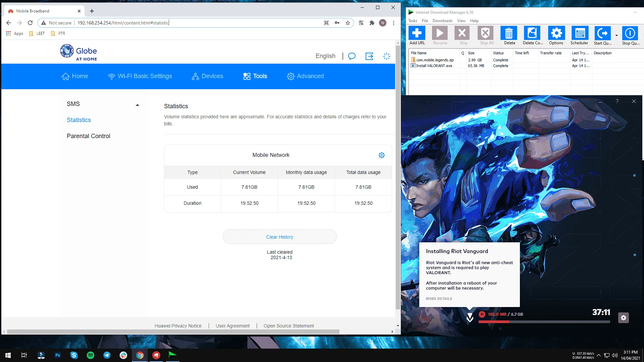Open Telegram from the taskbar

[x=107, y=355]
